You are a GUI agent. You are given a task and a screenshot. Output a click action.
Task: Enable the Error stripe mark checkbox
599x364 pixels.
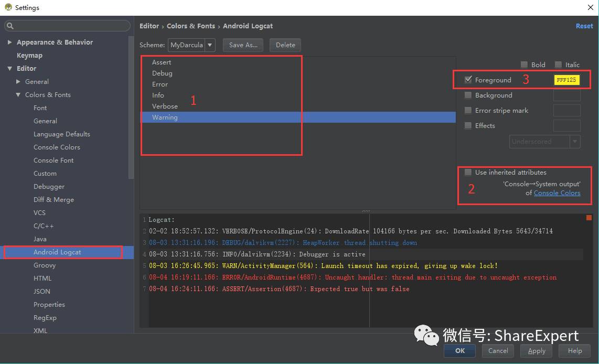coord(468,110)
